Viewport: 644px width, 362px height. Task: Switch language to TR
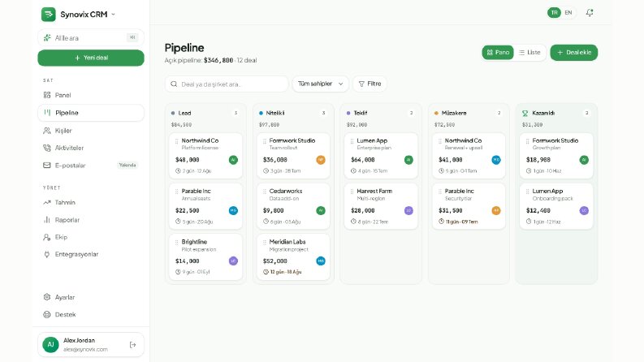(x=554, y=13)
